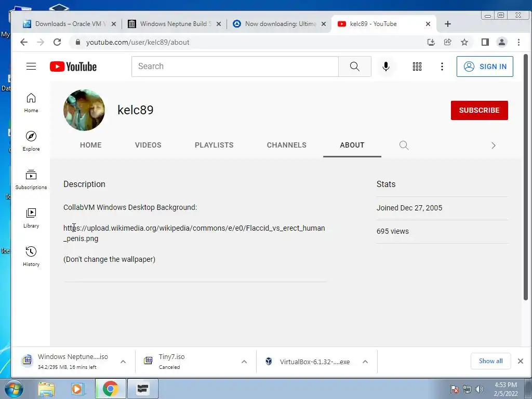The image size is (532, 399).
Task: Open the YouTube hamburger guide menu
Action: pyautogui.click(x=31, y=66)
